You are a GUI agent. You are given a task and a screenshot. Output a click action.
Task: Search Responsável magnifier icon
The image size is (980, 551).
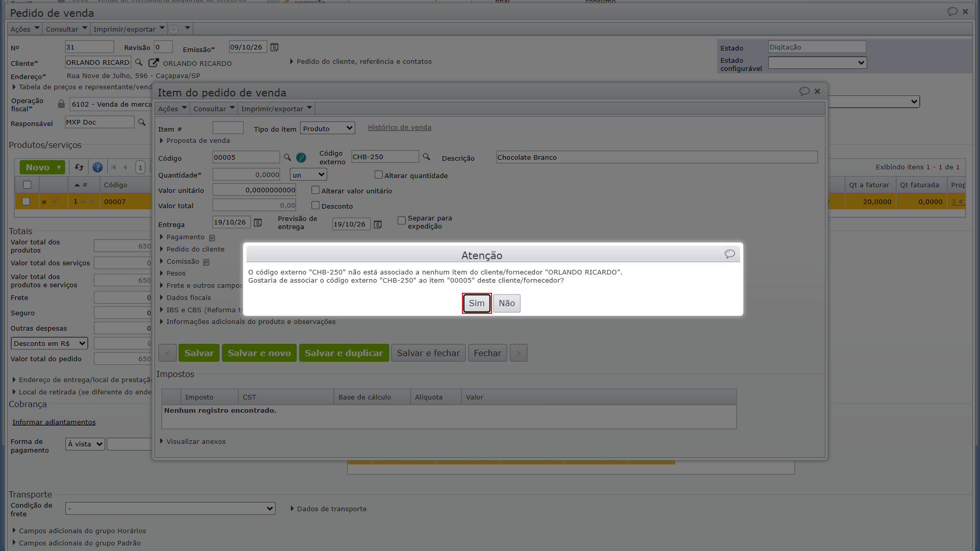click(142, 122)
